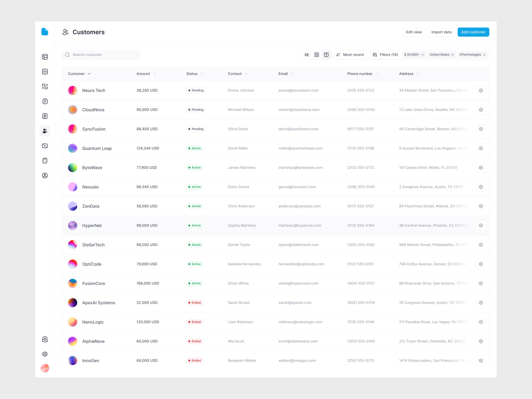Click email wilson@cloudnova.com

[x=299, y=110]
